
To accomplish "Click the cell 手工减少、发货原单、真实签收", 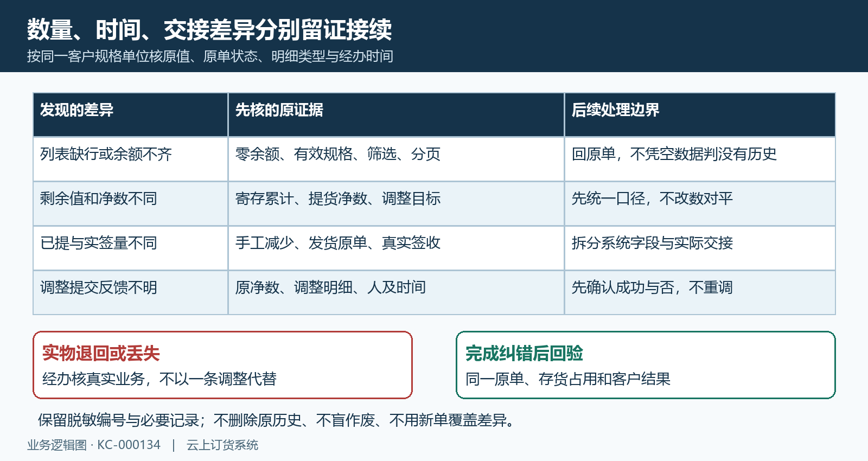I will tap(396, 248).
